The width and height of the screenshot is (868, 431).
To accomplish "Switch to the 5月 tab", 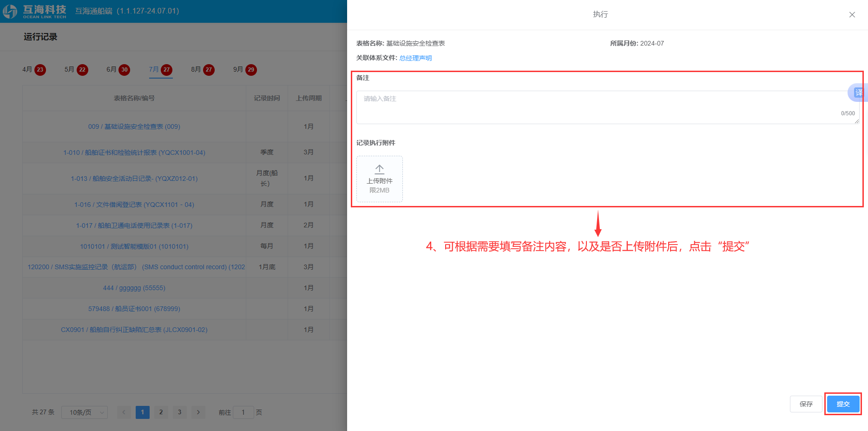I will coord(76,70).
